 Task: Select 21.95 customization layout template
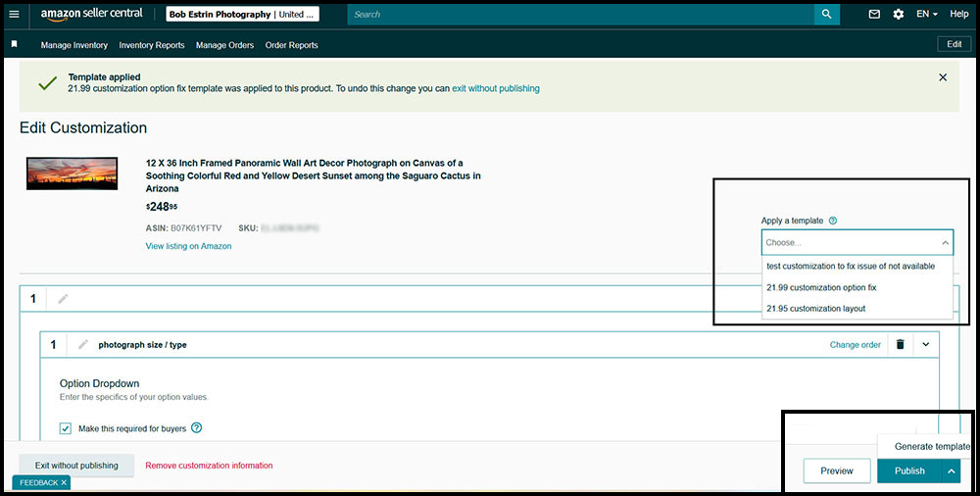[815, 309]
